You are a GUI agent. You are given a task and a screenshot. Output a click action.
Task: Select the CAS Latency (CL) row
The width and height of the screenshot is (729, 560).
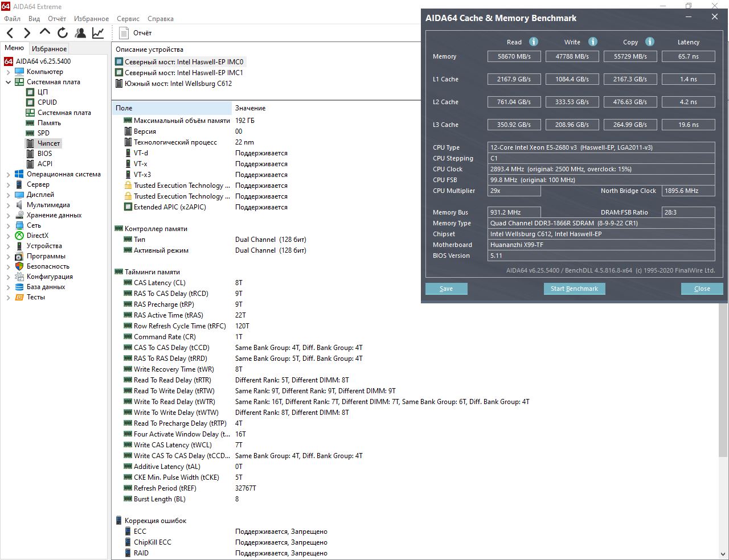(x=415, y=283)
